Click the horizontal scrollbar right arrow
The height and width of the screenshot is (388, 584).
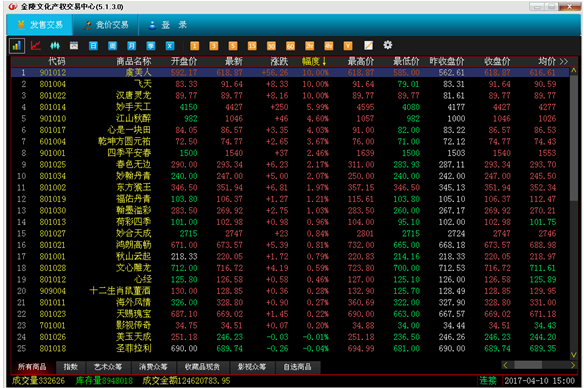tap(573, 365)
